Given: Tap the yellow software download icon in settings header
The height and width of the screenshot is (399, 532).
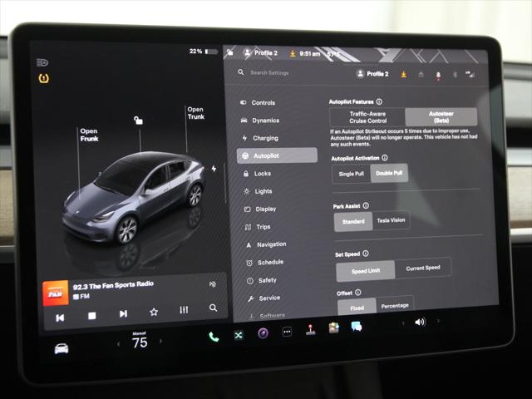Looking at the screenshot, I should [x=403, y=74].
